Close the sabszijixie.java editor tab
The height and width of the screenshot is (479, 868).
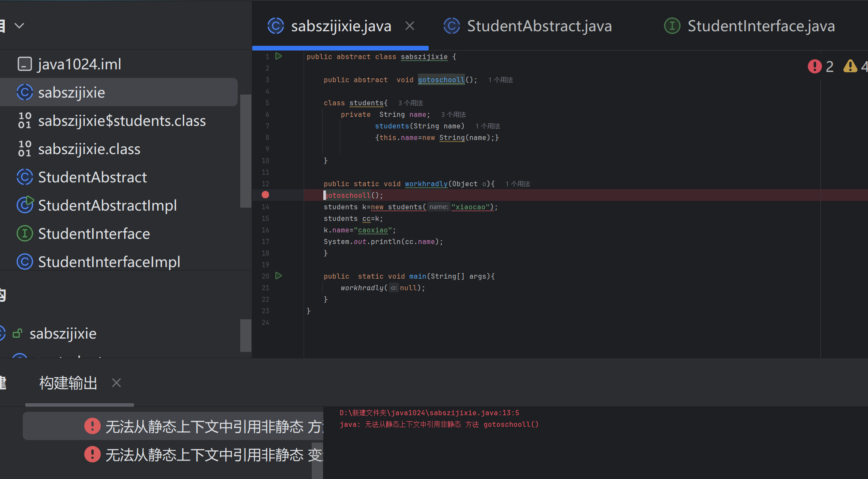tap(409, 26)
